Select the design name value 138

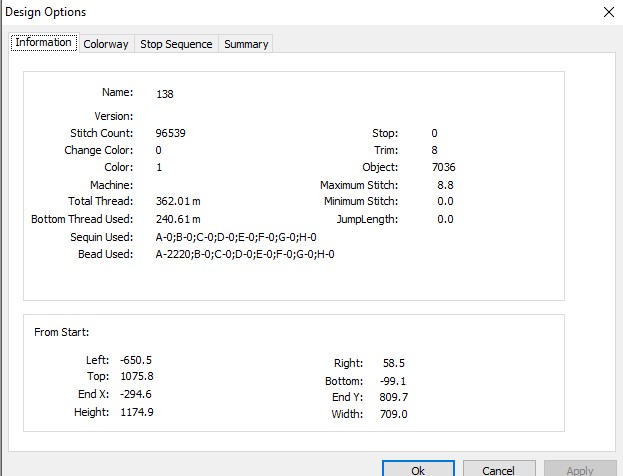pyautogui.click(x=165, y=94)
